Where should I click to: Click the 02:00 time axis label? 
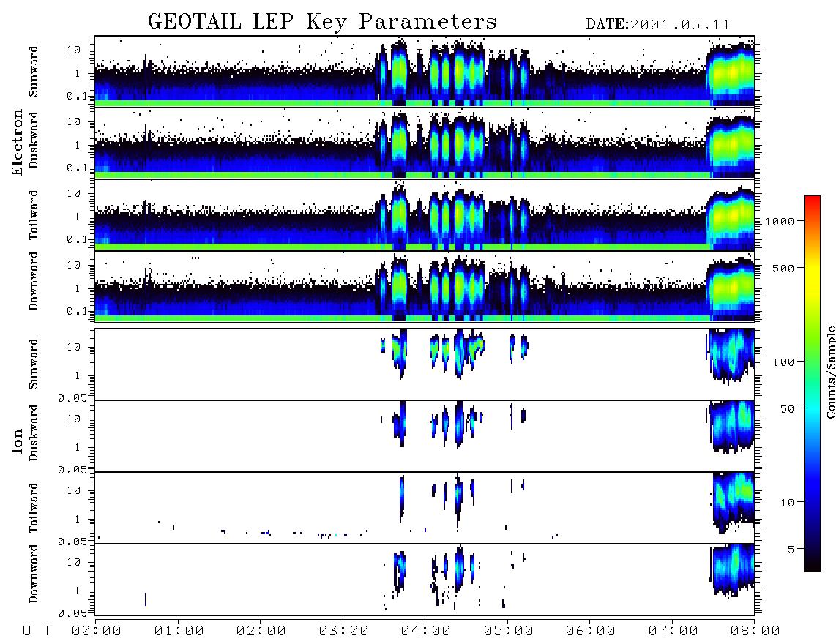click(261, 632)
